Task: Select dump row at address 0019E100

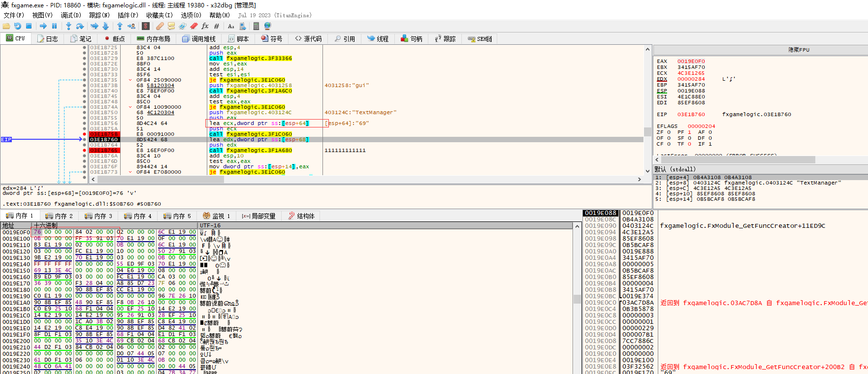Action: [288, 239]
